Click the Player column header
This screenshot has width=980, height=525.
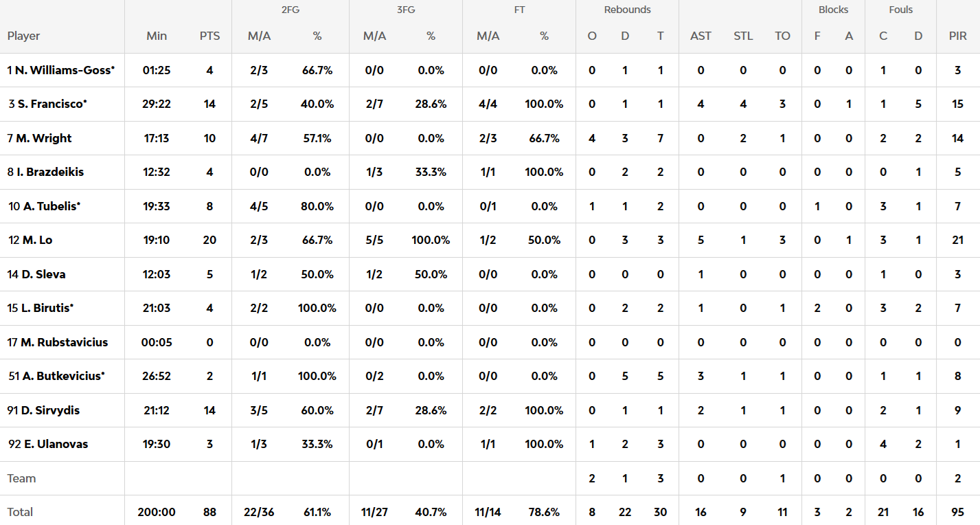[24, 36]
